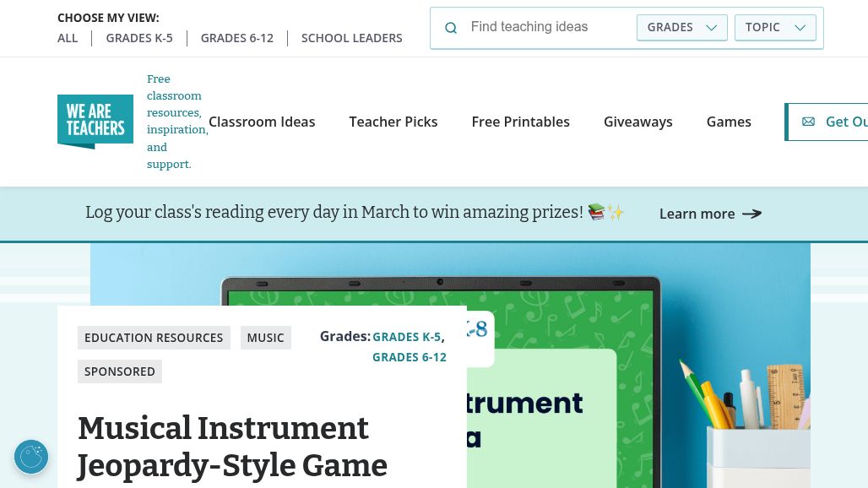The width and height of the screenshot is (868, 488).
Task: Open the TOPIC filter dropdown
Action: (774, 27)
